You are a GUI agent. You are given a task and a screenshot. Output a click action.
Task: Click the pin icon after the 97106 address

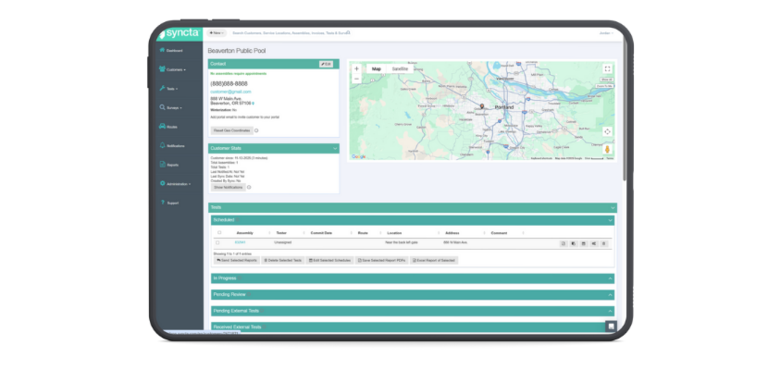coord(253,103)
